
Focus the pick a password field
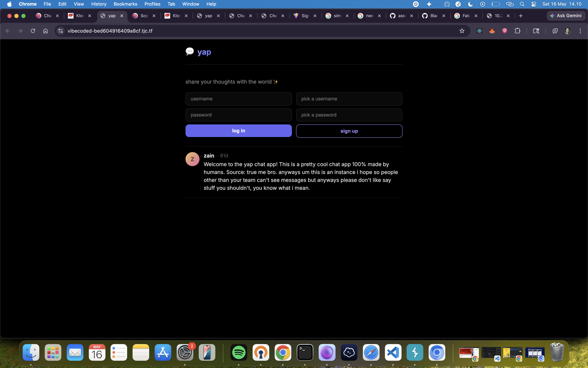(x=349, y=115)
